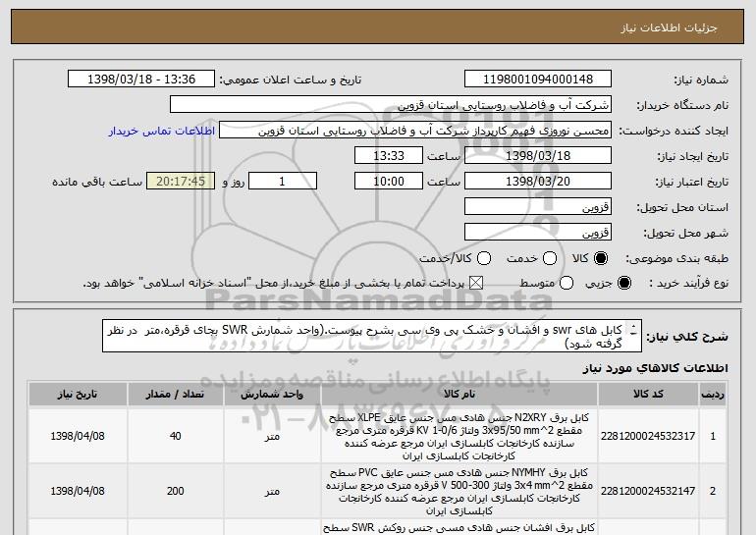This screenshot has width=756, height=535.
Task: Toggle the Islamic treasury payment checkbox
Action: [476, 283]
